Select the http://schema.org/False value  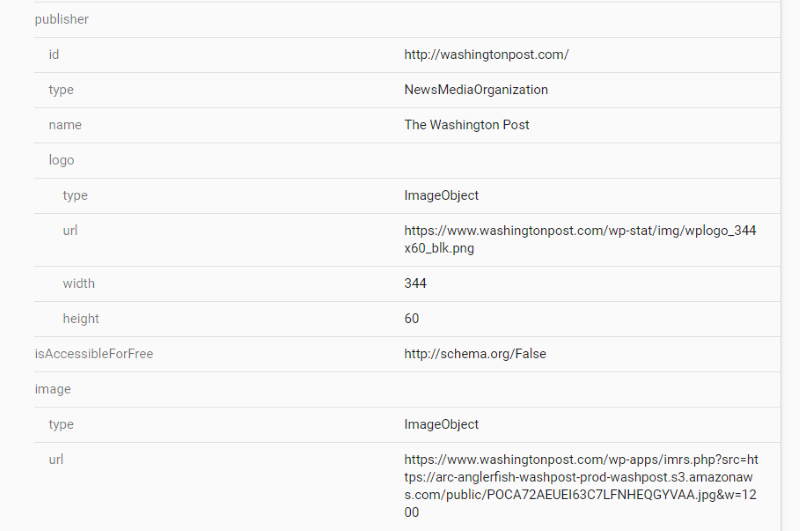[x=475, y=354]
